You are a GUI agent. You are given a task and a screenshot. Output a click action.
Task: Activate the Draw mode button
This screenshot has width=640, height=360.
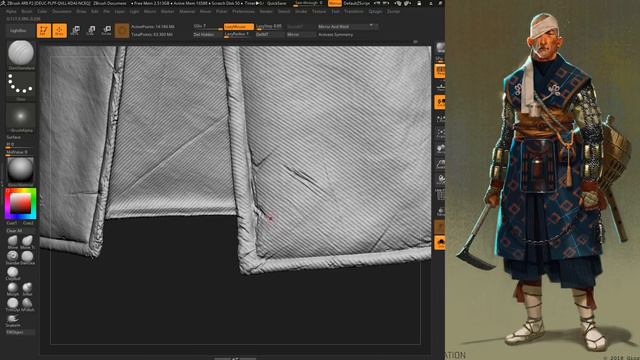(x=60, y=31)
